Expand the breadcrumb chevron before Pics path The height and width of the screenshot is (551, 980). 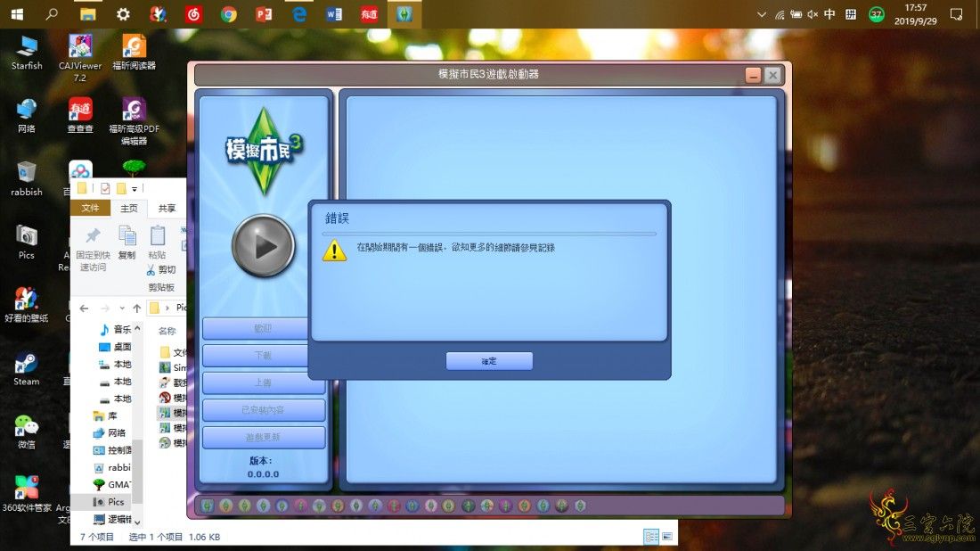pyautogui.click(x=167, y=308)
